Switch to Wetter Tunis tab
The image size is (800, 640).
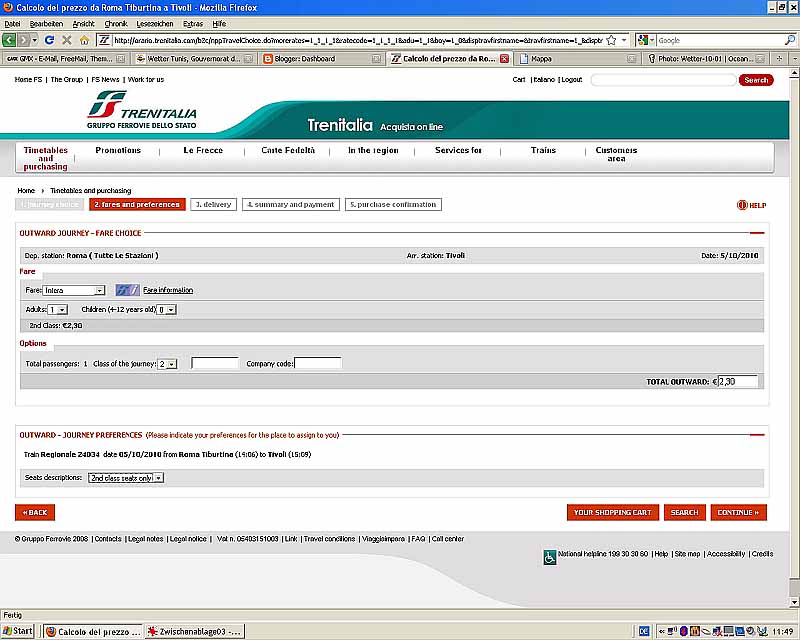[x=194, y=59]
